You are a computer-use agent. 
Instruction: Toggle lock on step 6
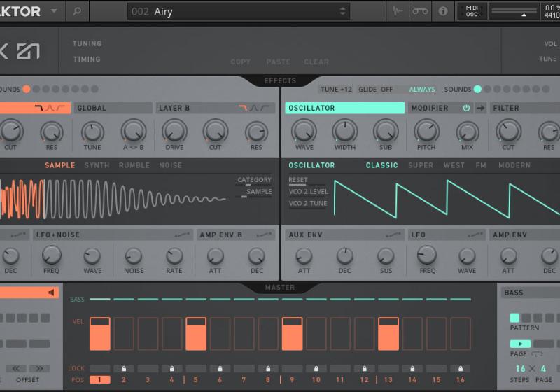pos(220,368)
